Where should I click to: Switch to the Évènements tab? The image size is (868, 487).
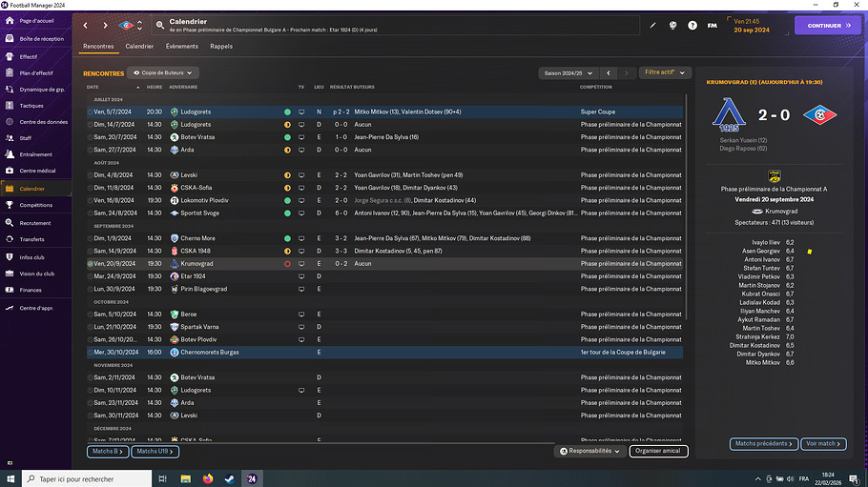coord(181,46)
